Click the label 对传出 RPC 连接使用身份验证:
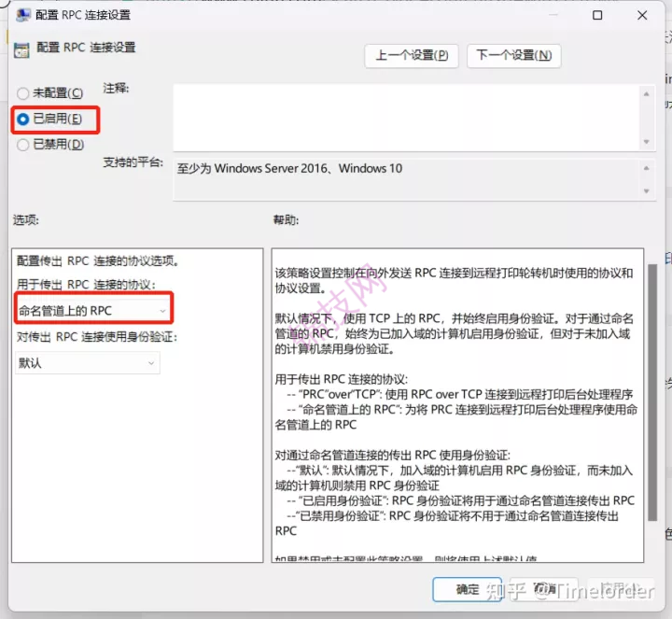672x619 pixels. (97, 337)
